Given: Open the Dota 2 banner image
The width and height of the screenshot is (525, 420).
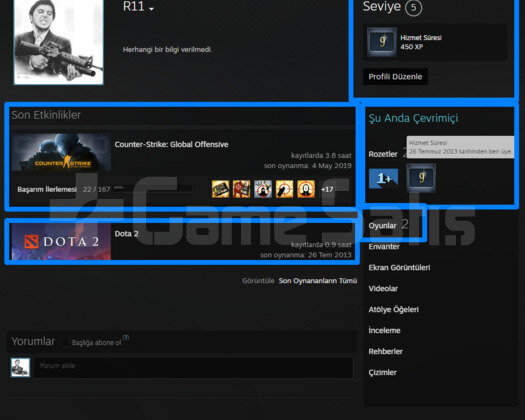Looking at the screenshot, I should (x=61, y=241).
